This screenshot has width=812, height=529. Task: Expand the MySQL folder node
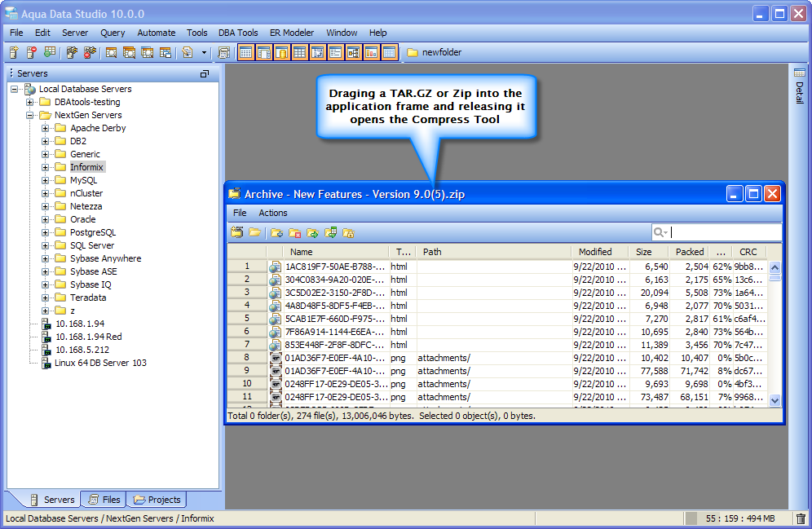click(46, 180)
